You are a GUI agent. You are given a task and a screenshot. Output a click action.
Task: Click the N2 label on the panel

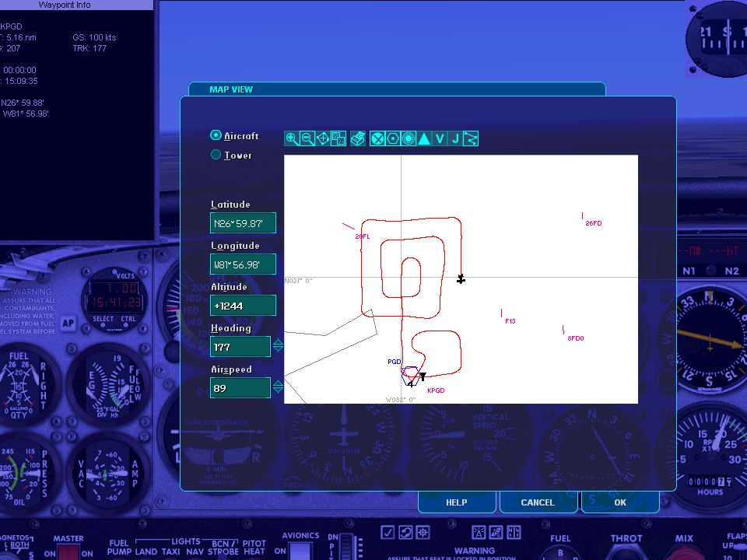731,271
